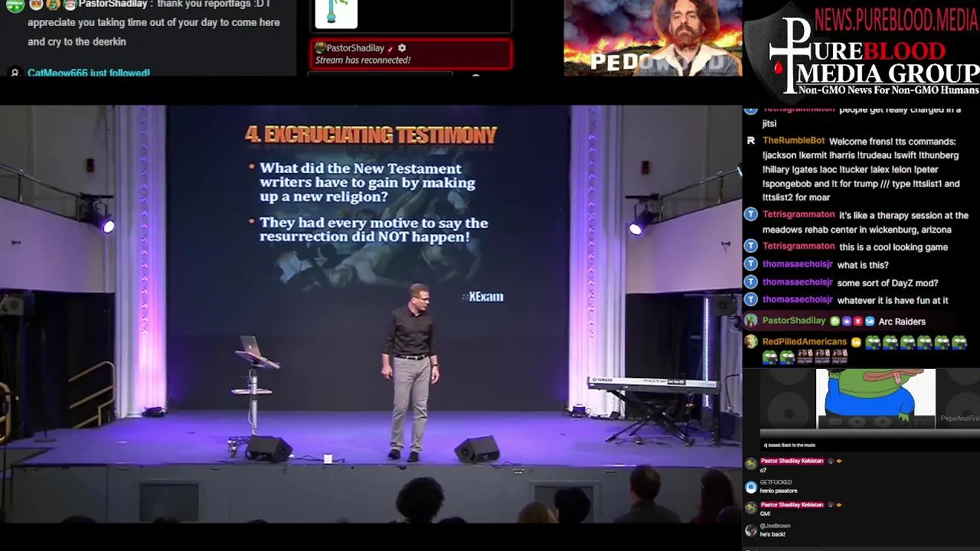Click slide bullet about 'making up a new religion'
The height and width of the screenshot is (551, 980).
coord(367,182)
